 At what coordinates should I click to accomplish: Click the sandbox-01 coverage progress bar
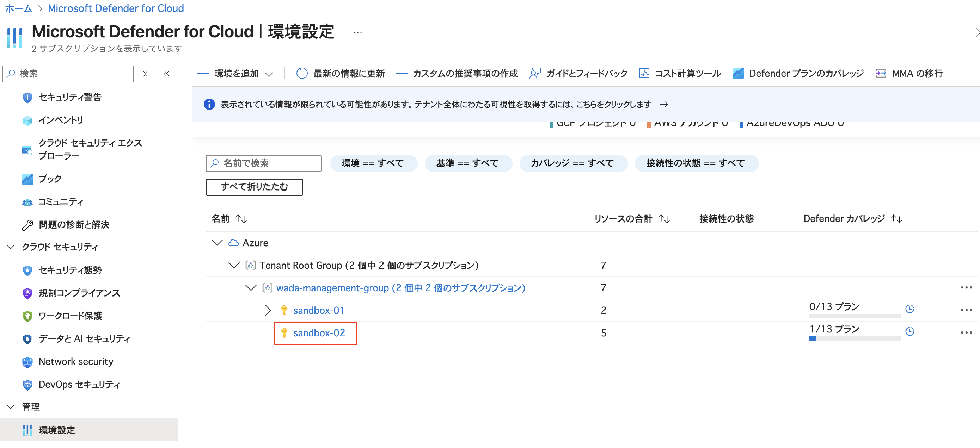pos(855,316)
